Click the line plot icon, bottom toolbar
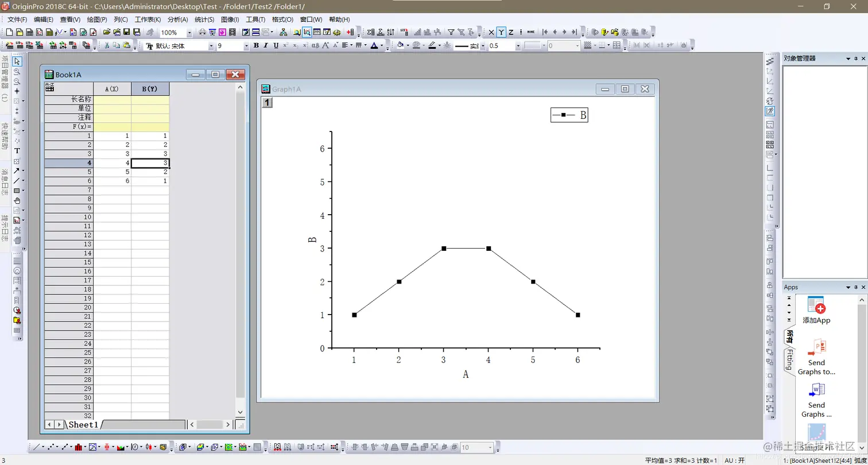Image resolution: width=868 pixels, height=465 pixels. [36, 447]
